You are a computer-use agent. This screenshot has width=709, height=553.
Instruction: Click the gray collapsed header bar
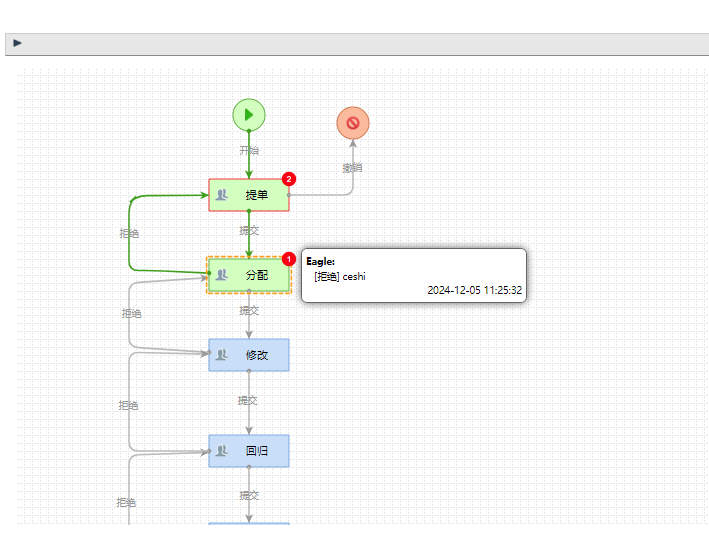[x=357, y=44]
